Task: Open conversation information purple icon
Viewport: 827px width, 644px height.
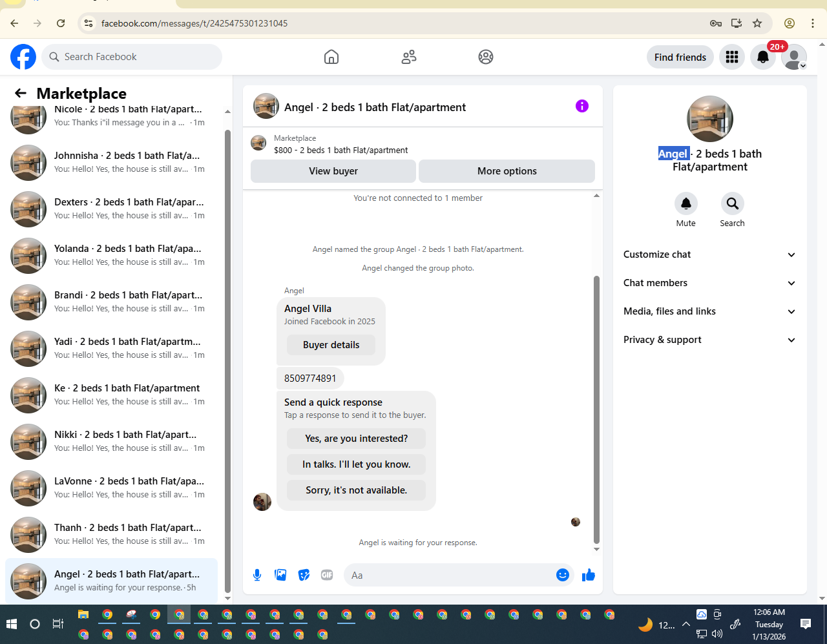Action: point(582,106)
